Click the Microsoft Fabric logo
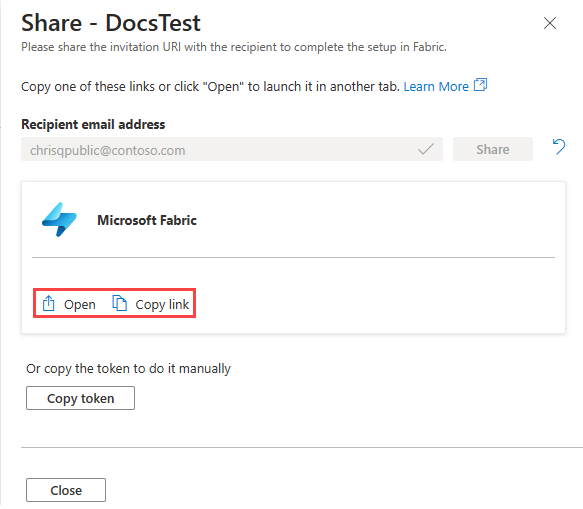The image size is (583, 509). click(x=59, y=220)
